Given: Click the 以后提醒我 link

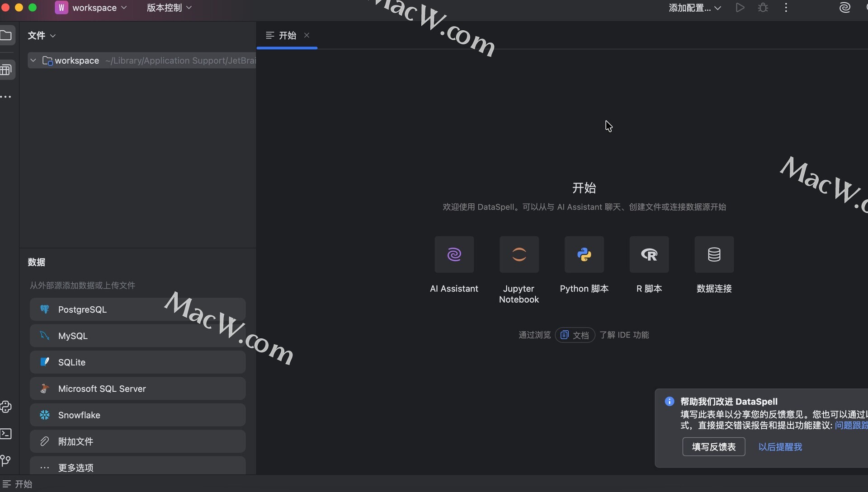Looking at the screenshot, I should pyautogui.click(x=780, y=447).
